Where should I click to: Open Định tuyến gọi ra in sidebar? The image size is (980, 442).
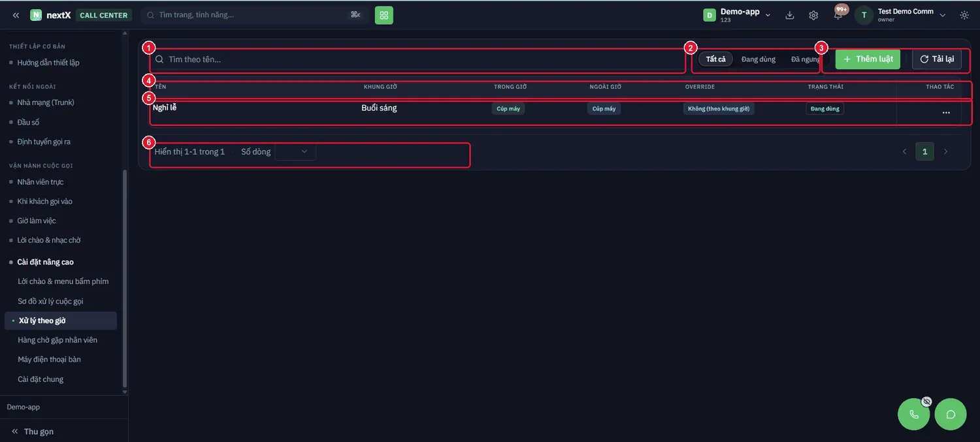44,142
